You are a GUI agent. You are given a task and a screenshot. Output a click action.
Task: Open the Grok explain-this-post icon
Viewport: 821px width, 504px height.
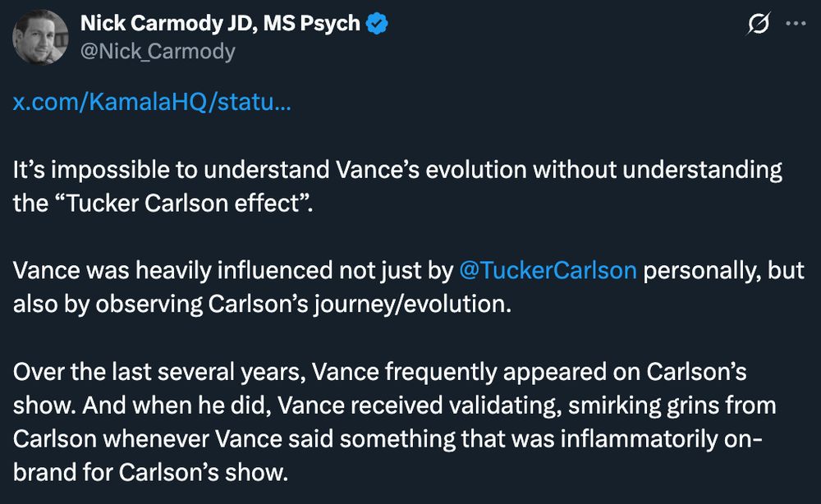[x=758, y=24]
